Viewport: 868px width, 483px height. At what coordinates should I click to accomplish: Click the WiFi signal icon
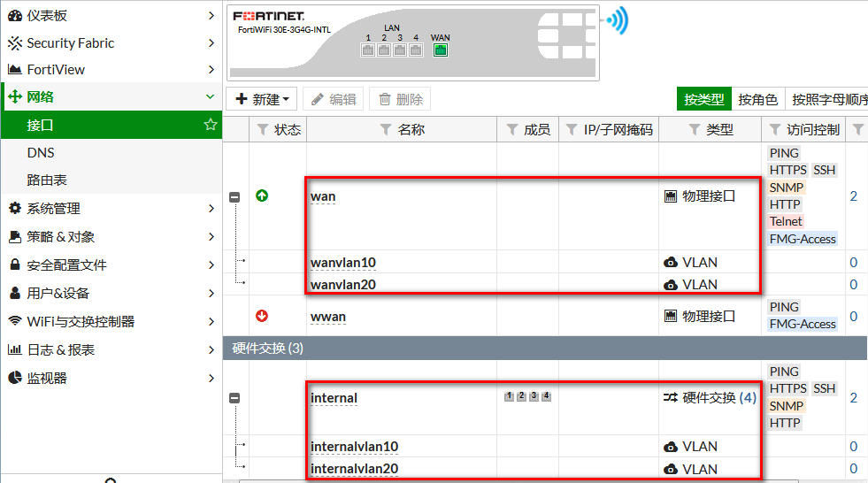[x=616, y=20]
